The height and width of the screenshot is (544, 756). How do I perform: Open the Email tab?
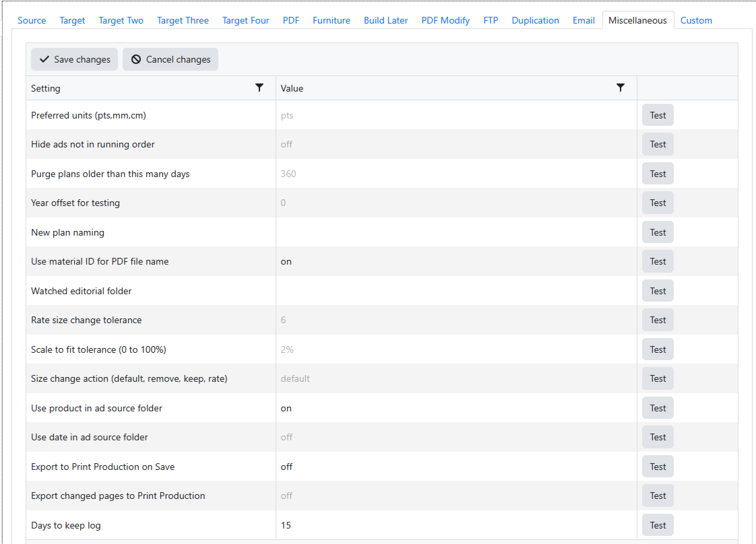click(584, 21)
